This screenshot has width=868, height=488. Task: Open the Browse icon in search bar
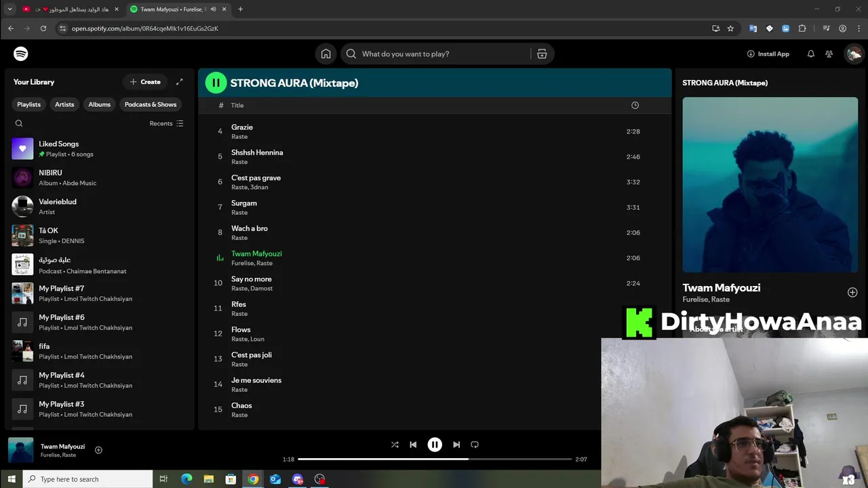[542, 54]
